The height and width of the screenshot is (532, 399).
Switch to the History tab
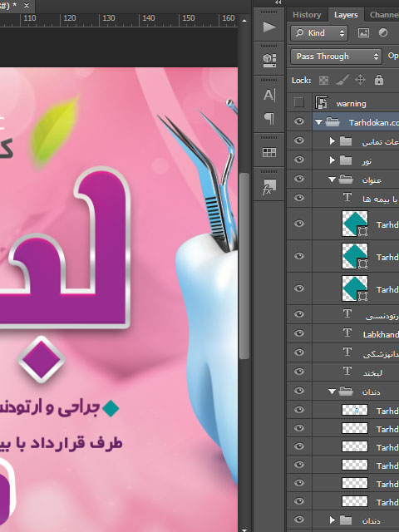307,15
